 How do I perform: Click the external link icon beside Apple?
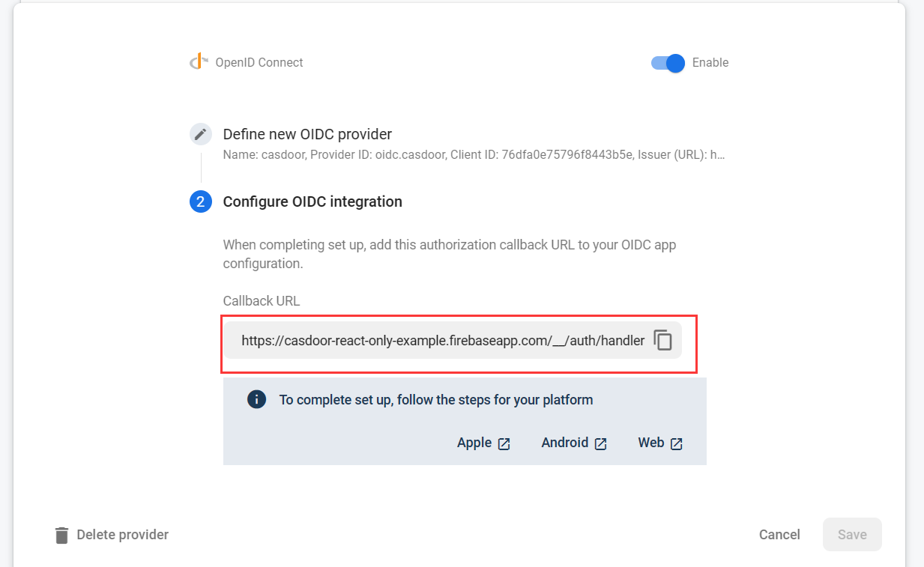[504, 443]
